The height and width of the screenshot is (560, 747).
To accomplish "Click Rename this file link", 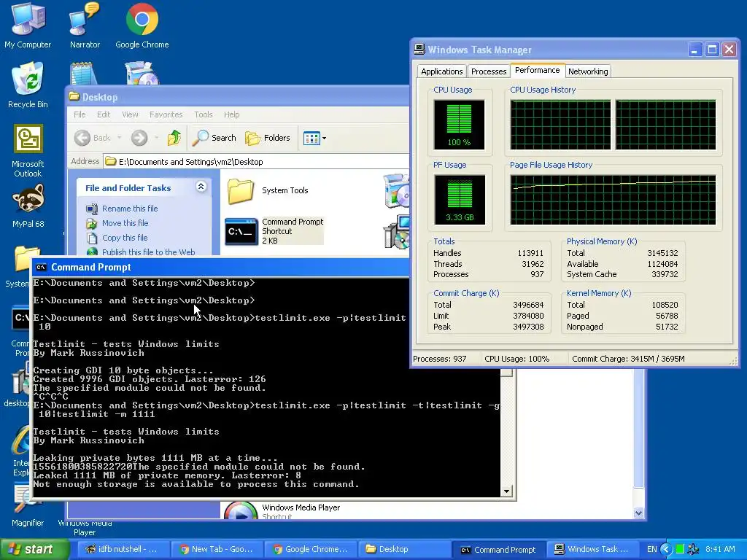I will coord(130,209).
